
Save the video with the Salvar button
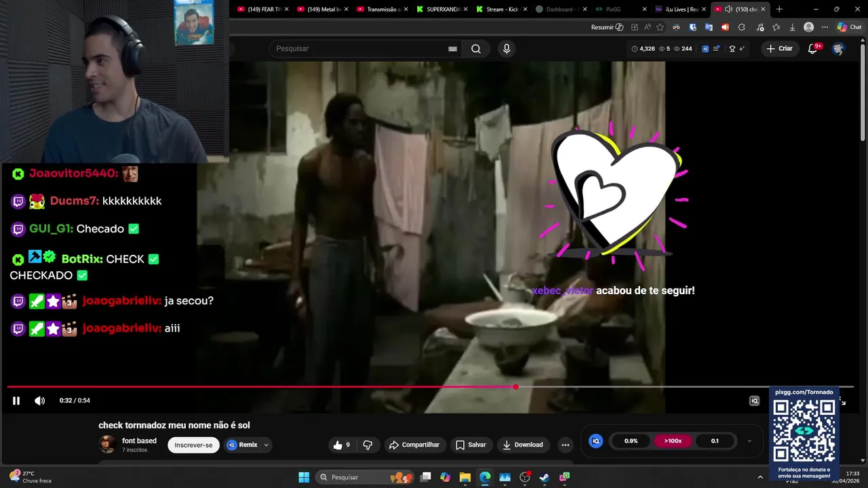[x=471, y=445]
